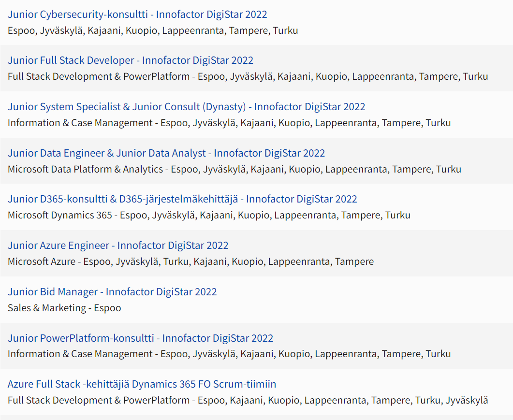
Task: Click location line under Junior Cybersecurity-konsultti
Action: tap(153, 31)
